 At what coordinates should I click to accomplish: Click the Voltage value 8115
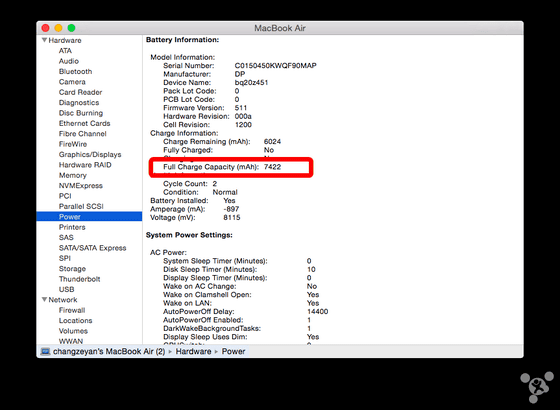click(x=232, y=218)
